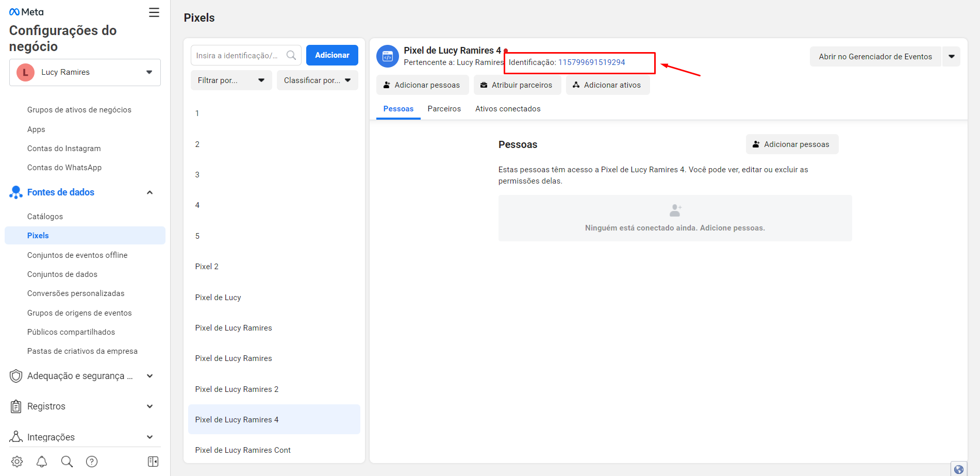This screenshot has width=980, height=476.
Task: Open the Filtrar por dropdown
Action: [x=231, y=80]
